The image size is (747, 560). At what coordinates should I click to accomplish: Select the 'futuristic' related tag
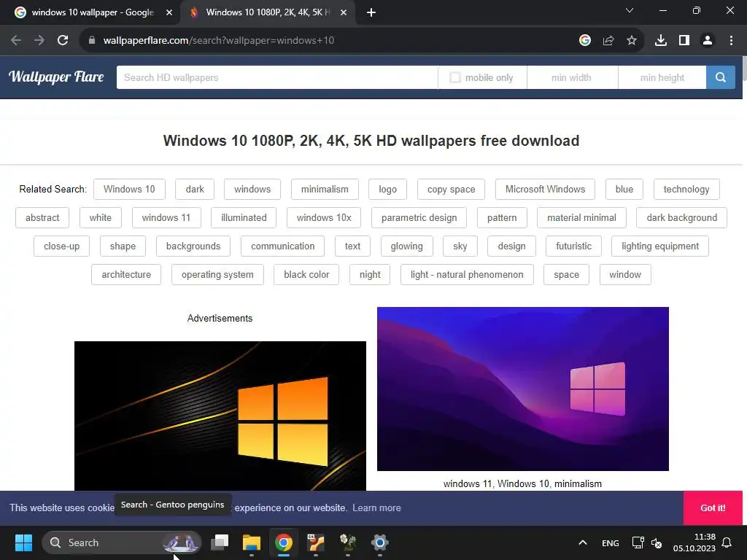coord(573,246)
